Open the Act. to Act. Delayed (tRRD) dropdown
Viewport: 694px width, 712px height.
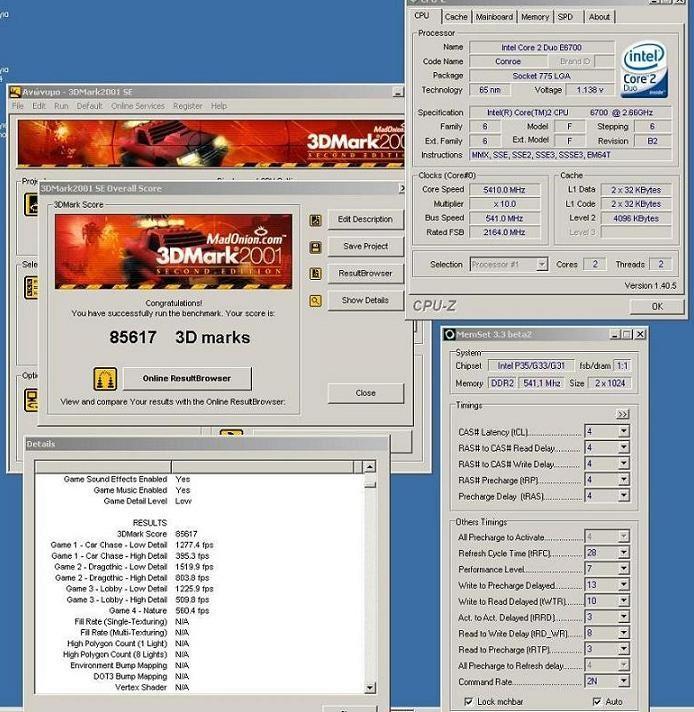624,616
